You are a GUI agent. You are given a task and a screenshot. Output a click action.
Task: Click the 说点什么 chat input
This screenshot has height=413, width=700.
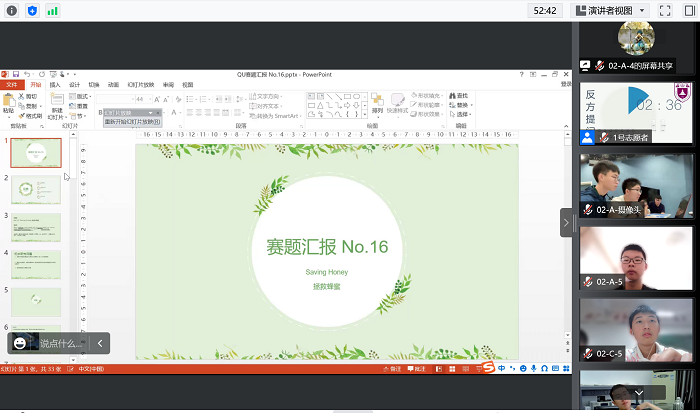61,343
